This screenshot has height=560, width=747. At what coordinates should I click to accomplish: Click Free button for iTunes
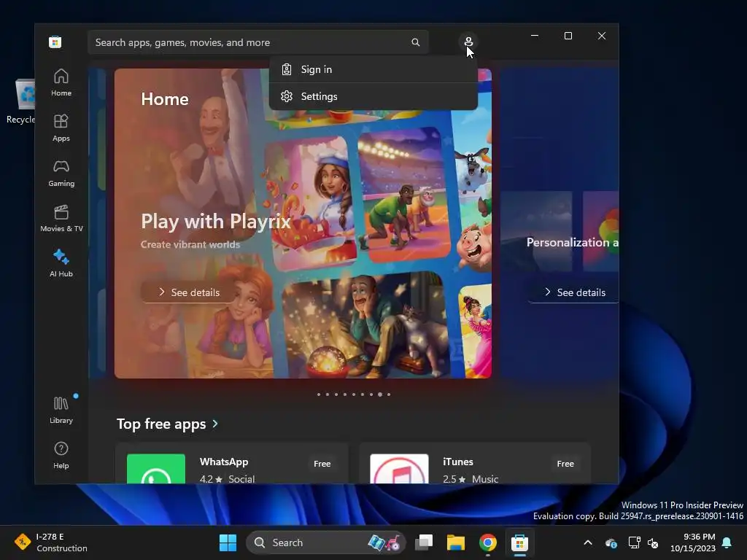[x=565, y=463]
